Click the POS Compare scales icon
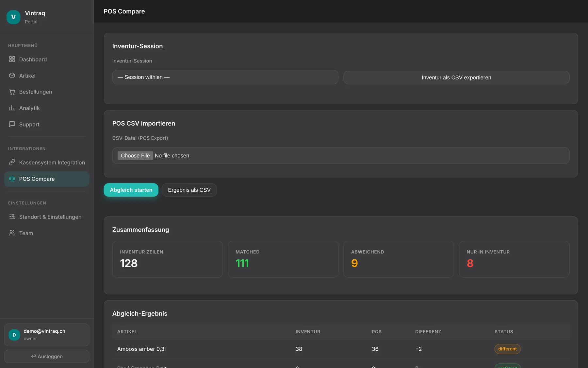Screen dimensions: 588x368 tap(12, 179)
